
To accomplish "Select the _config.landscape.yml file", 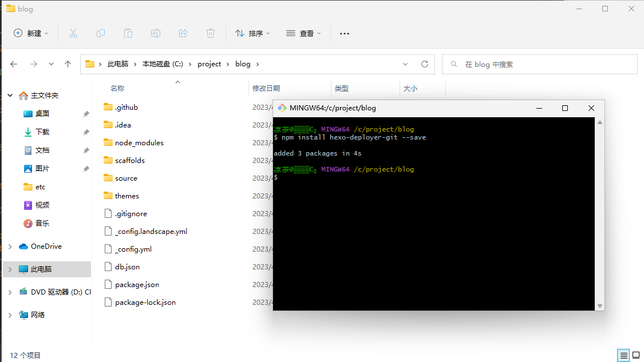I will coord(145,231).
